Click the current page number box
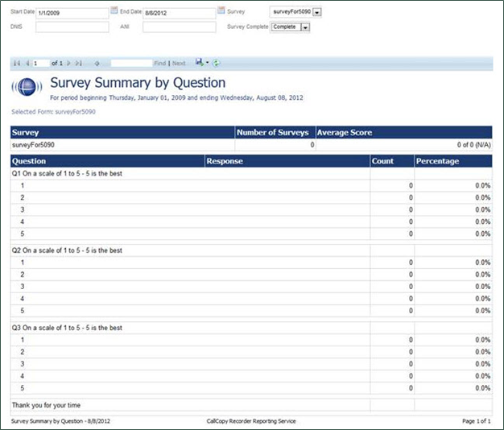The width and height of the screenshot is (504, 430). (40, 63)
